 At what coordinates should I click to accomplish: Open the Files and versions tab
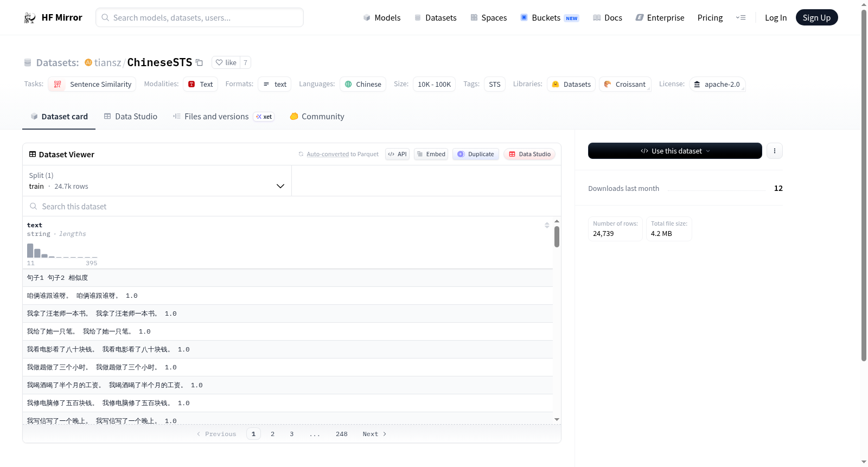[x=224, y=117]
